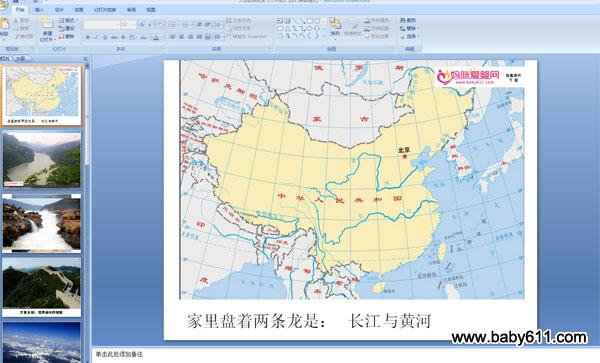Click the Paste clipboard icon

pyautogui.click(x=4, y=28)
